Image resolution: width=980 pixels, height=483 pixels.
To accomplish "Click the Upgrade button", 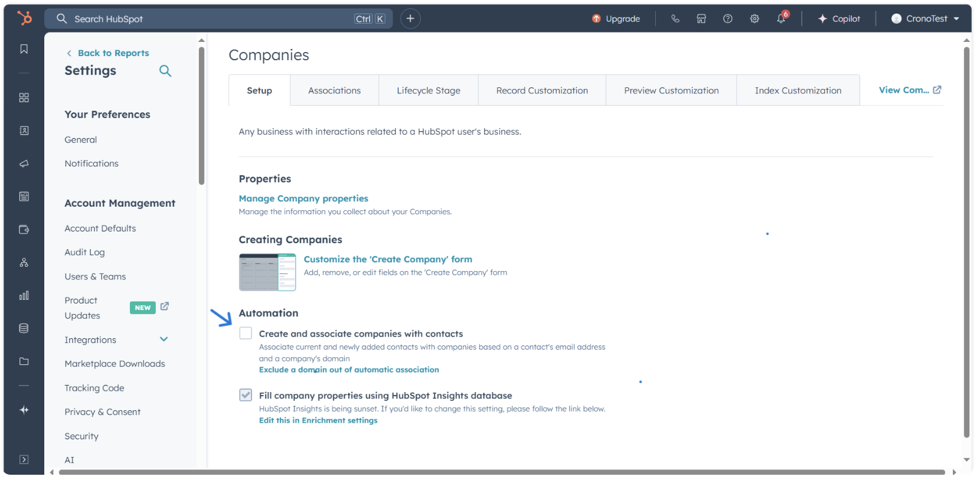I will (616, 19).
